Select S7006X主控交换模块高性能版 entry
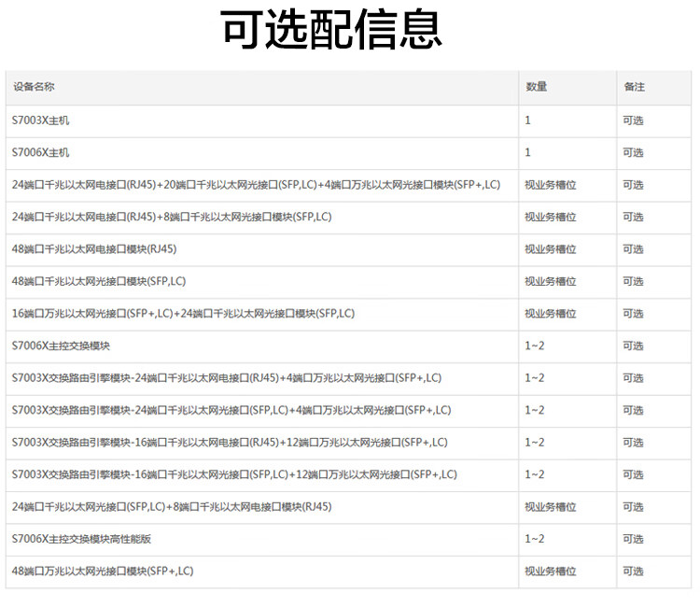This screenshot has width=700, height=607. click(x=81, y=539)
